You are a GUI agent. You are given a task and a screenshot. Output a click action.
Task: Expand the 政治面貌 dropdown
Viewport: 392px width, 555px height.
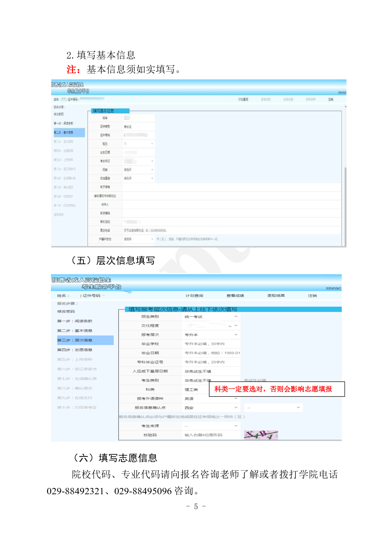(138, 178)
